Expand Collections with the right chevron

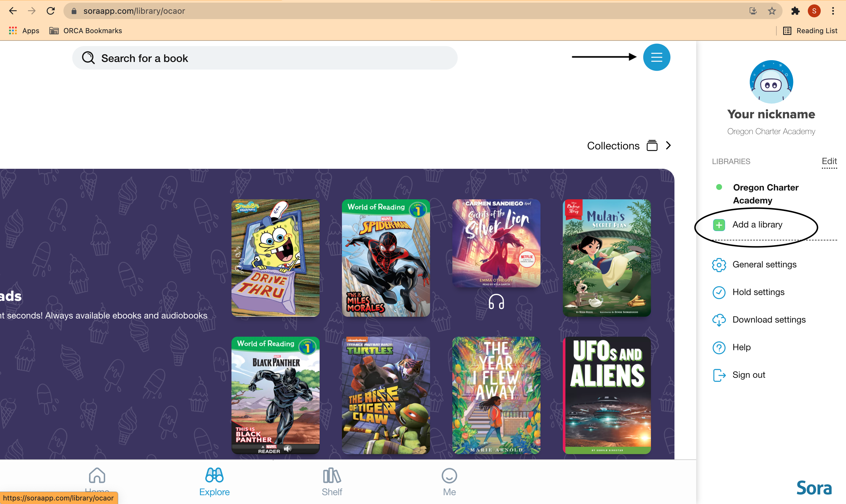[668, 146]
